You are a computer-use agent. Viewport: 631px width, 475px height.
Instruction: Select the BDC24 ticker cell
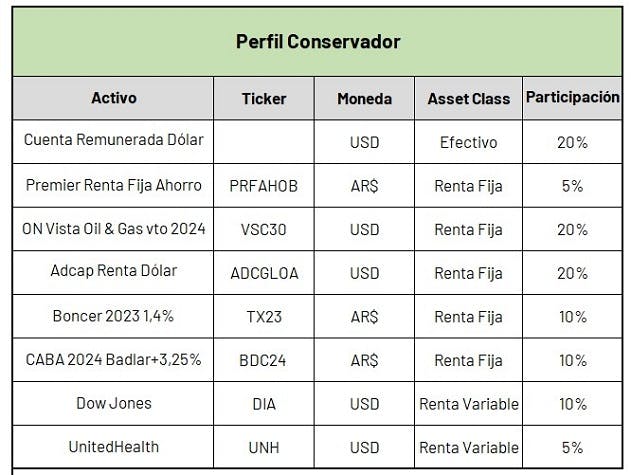[264, 360]
